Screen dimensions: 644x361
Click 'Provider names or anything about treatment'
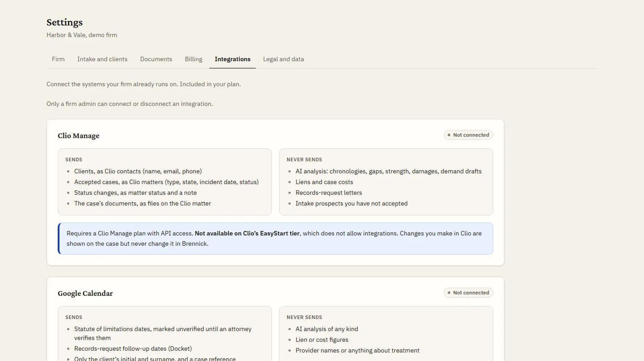[x=358, y=350]
